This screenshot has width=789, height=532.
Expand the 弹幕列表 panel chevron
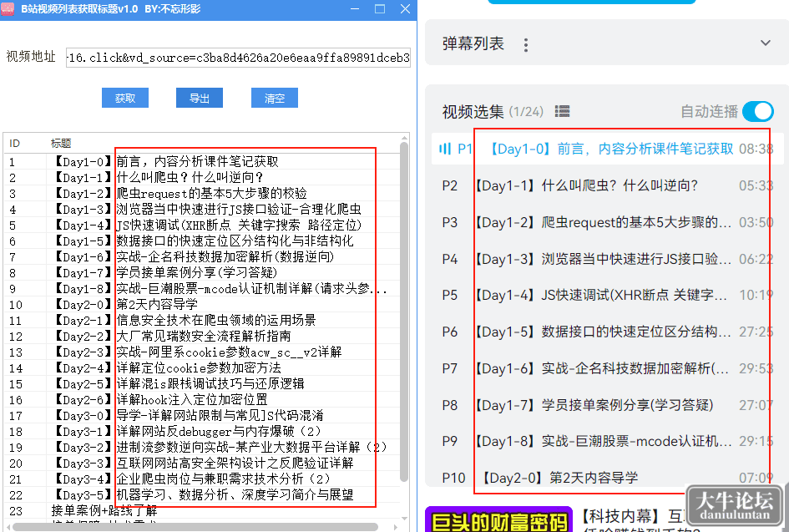tap(766, 43)
